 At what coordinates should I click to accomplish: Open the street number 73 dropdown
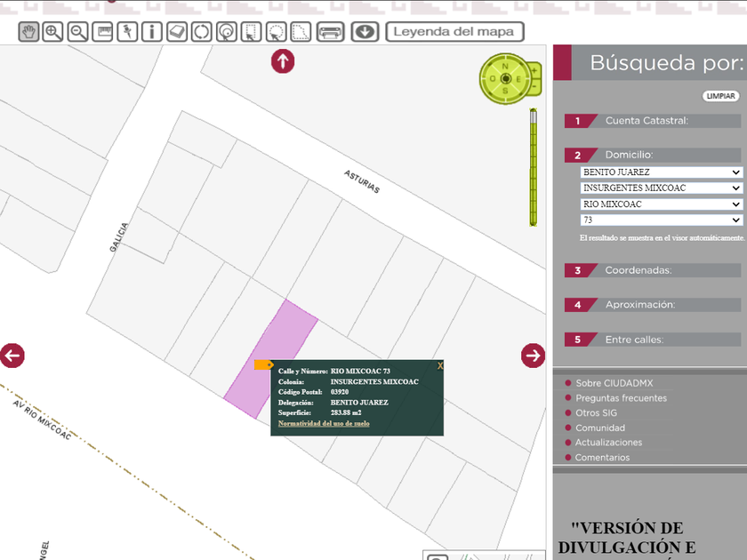pos(662,220)
